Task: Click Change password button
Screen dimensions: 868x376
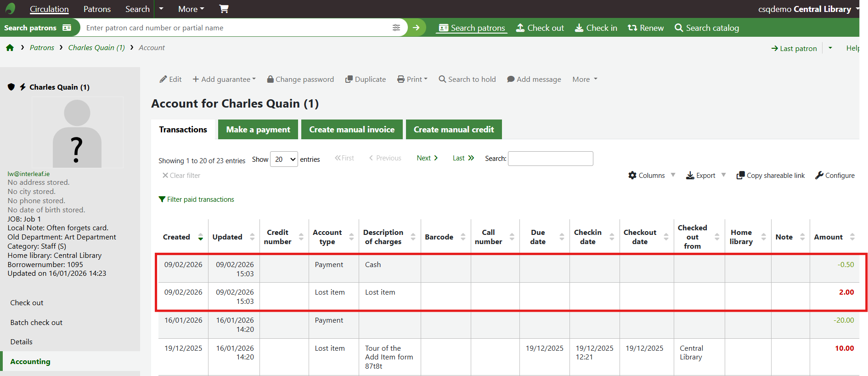Action: [300, 79]
